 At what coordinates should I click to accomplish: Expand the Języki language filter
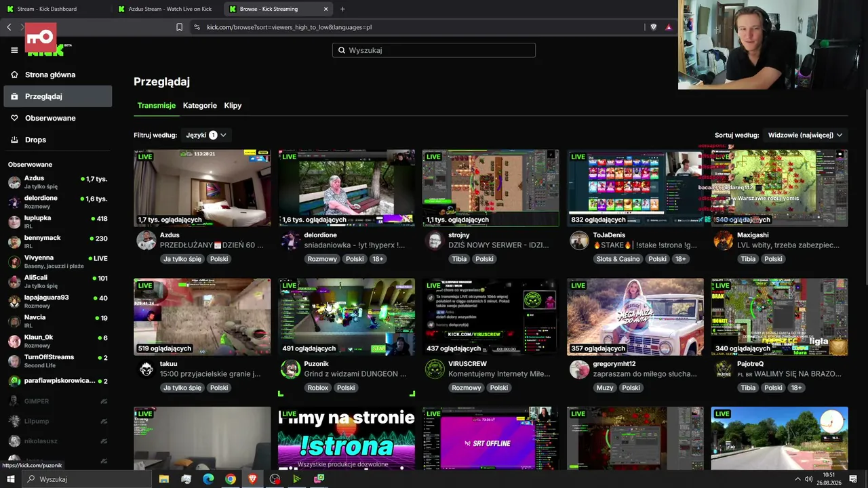(206, 135)
